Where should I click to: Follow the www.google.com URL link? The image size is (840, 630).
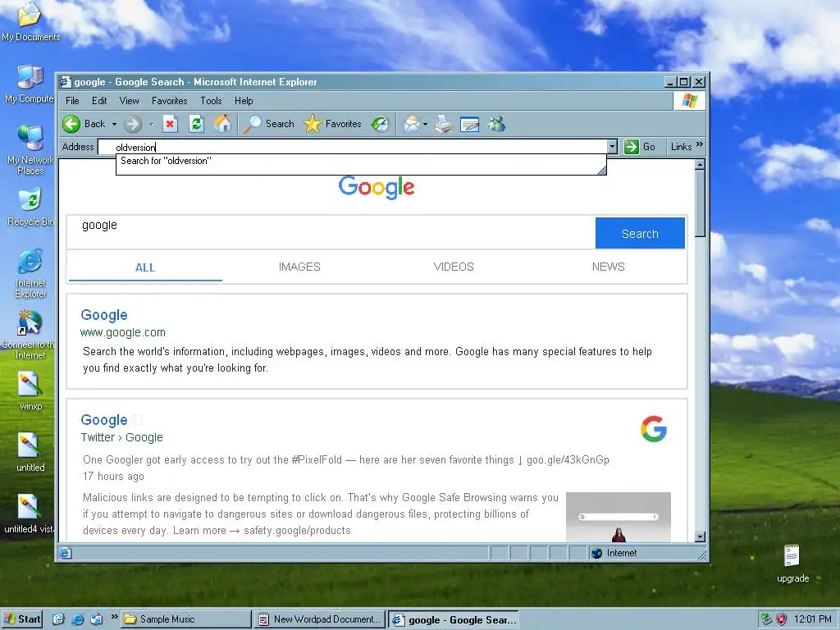(x=123, y=332)
